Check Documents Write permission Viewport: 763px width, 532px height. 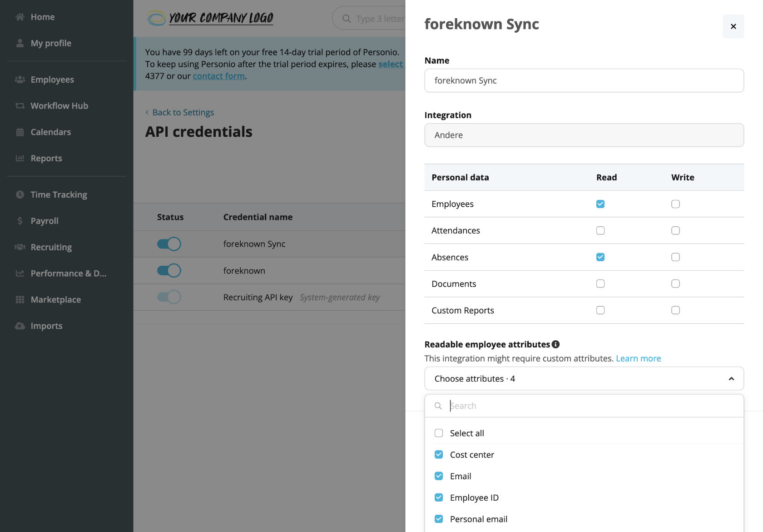pos(675,284)
